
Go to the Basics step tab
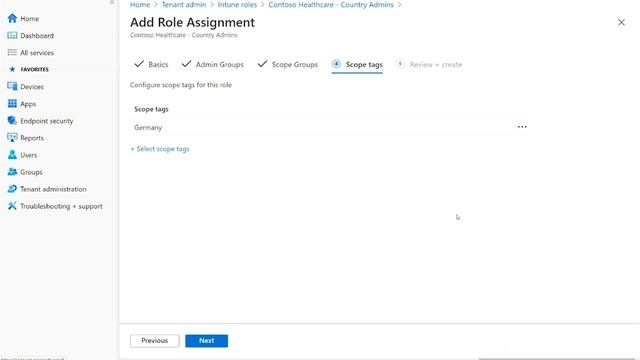[x=151, y=64]
